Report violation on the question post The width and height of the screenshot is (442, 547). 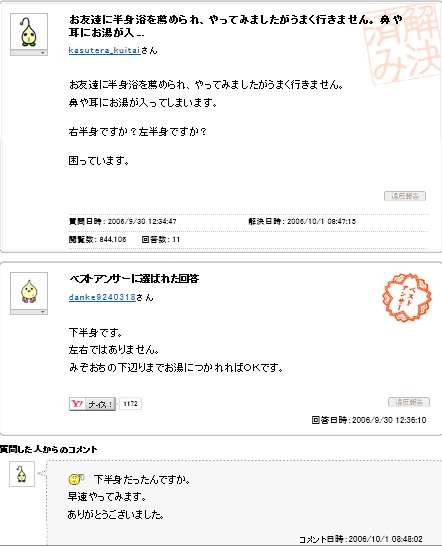click(405, 196)
